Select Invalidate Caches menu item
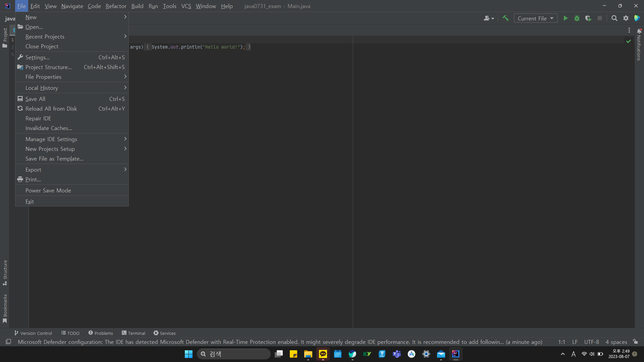Screen dimensions: 644x362 pos(49,128)
